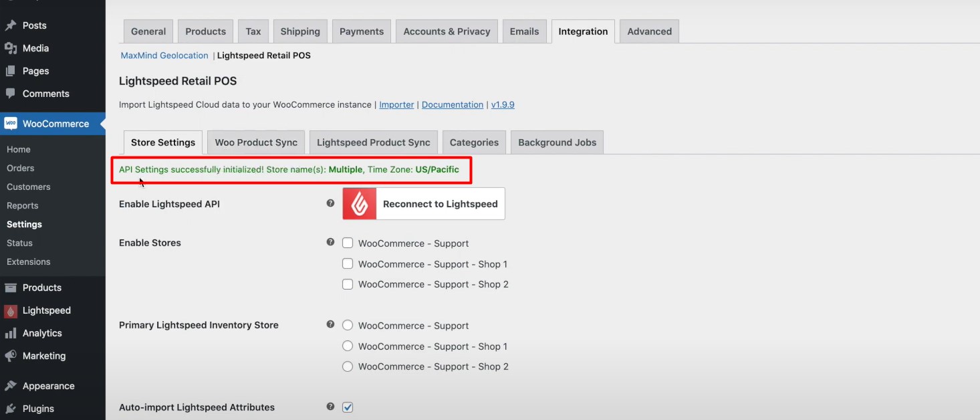Open the Documentation link

453,104
